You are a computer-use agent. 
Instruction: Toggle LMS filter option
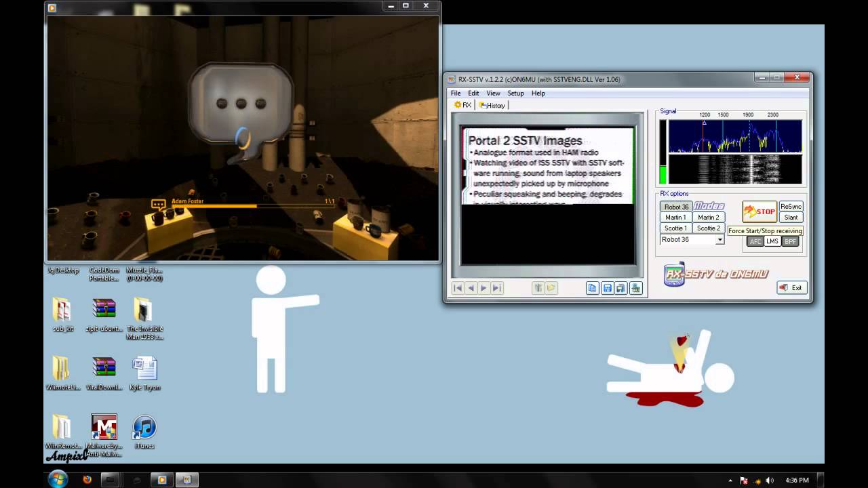[772, 241]
